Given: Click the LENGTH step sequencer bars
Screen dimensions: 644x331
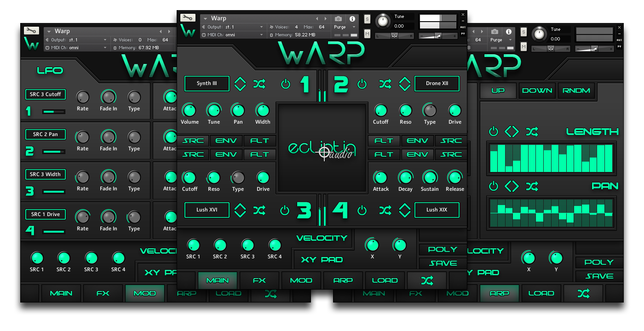Looking at the screenshot, I should tap(552, 158).
